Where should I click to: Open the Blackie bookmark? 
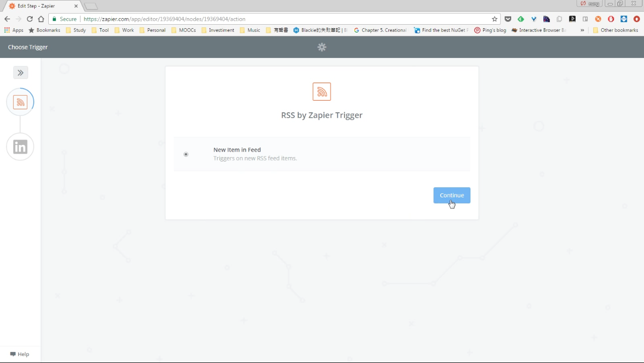[x=320, y=30]
